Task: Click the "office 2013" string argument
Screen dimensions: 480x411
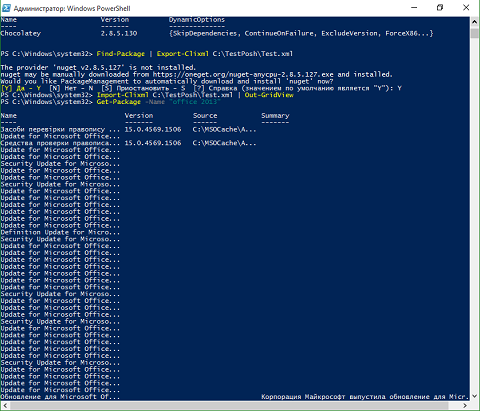Action: pos(195,102)
